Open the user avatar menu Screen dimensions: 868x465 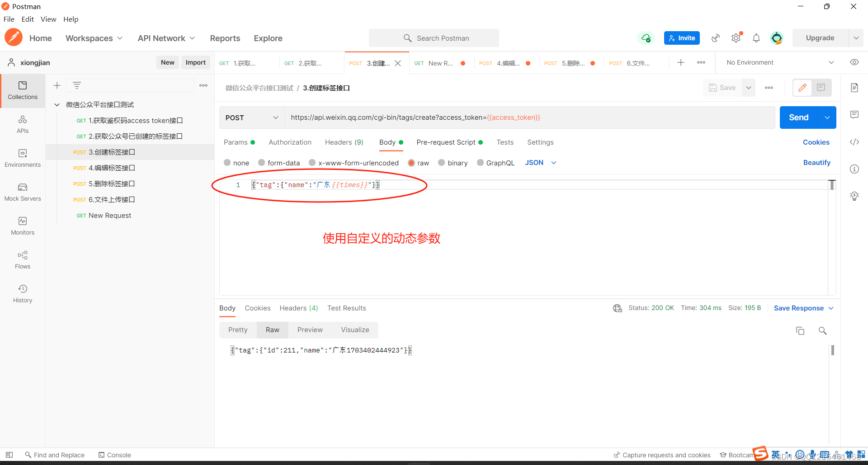click(777, 38)
